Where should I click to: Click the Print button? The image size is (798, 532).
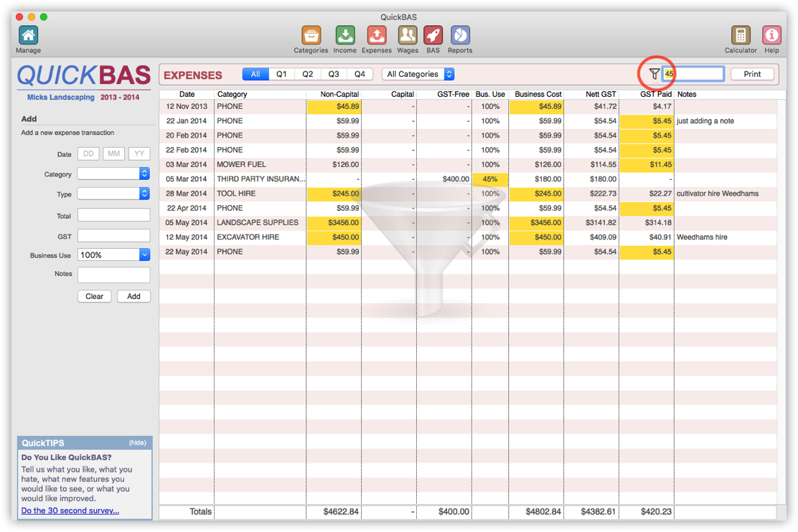pos(752,73)
